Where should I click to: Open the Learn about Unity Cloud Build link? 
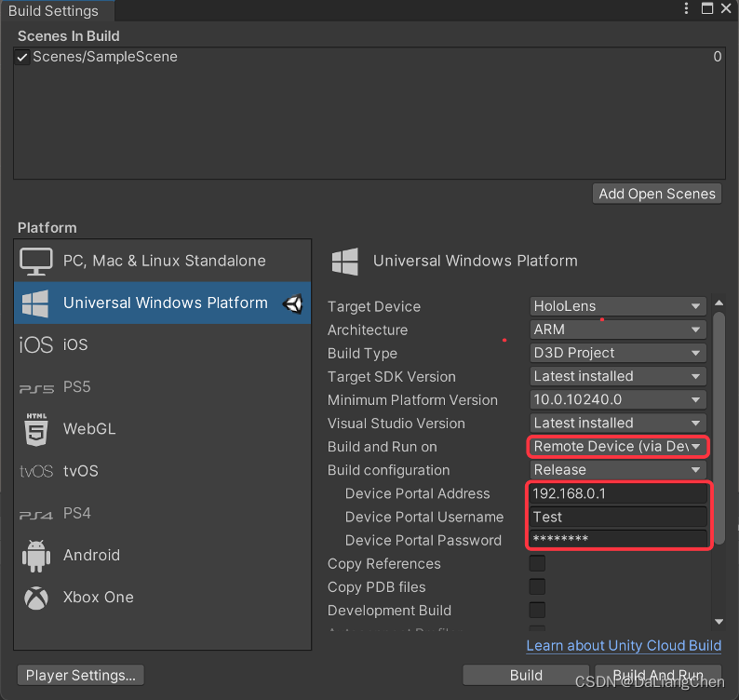coord(624,645)
